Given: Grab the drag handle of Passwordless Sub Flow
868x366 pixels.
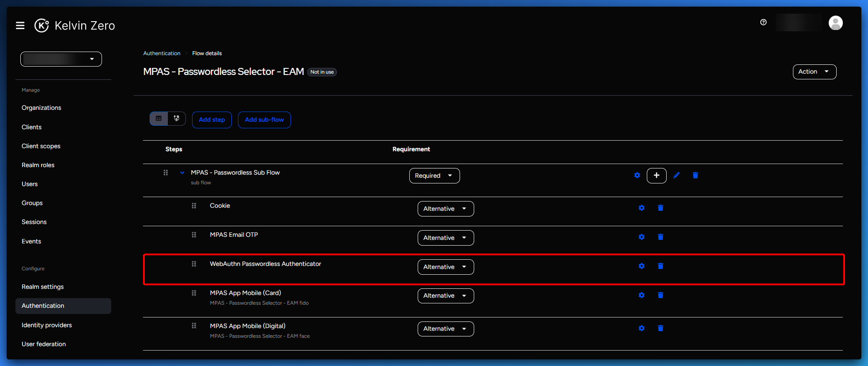Looking at the screenshot, I should [166, 172].
